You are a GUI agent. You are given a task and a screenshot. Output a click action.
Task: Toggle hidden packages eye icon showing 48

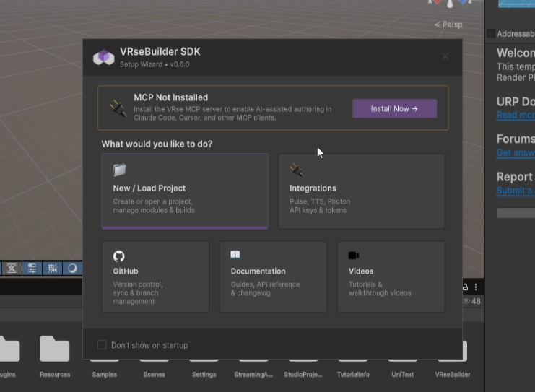[x=471, y=301]
